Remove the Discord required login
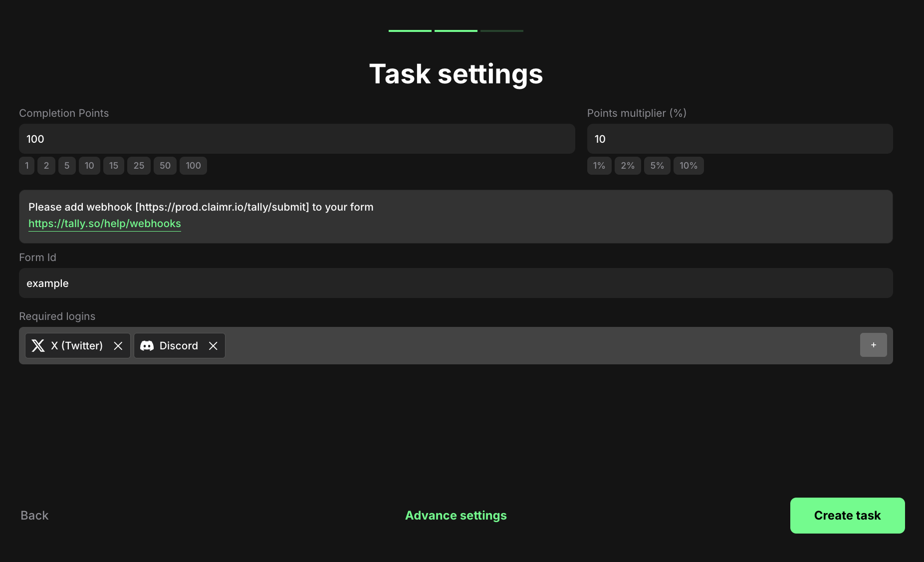This screenshot has width=924, height=562. tap(213, 346)
